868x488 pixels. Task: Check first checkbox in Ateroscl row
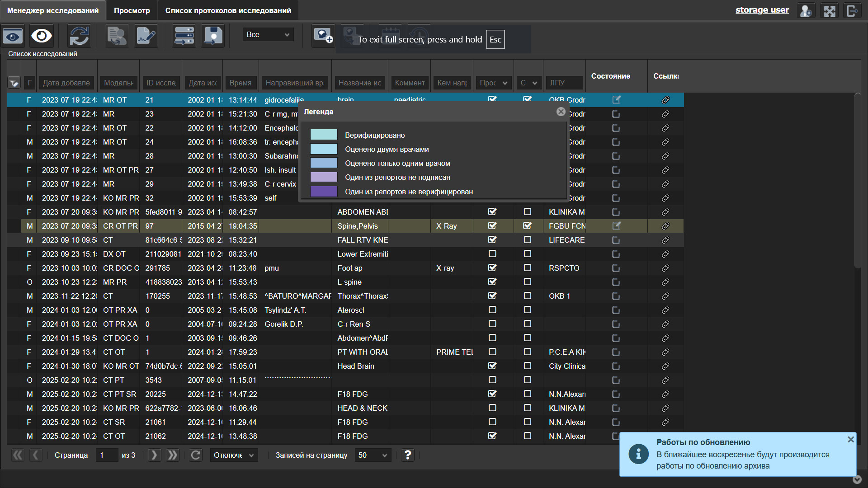coord(492,310)
